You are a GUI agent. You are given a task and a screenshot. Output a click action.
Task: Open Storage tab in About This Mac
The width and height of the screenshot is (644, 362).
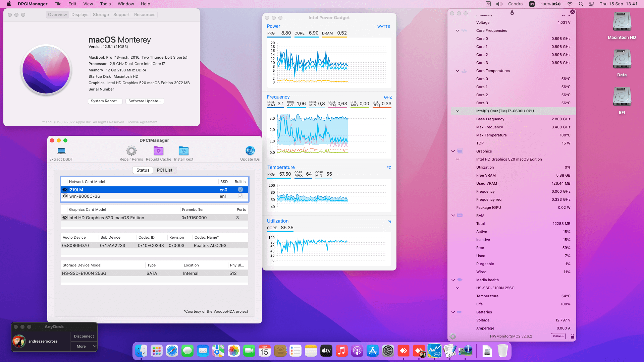click(x=101, y=15)
